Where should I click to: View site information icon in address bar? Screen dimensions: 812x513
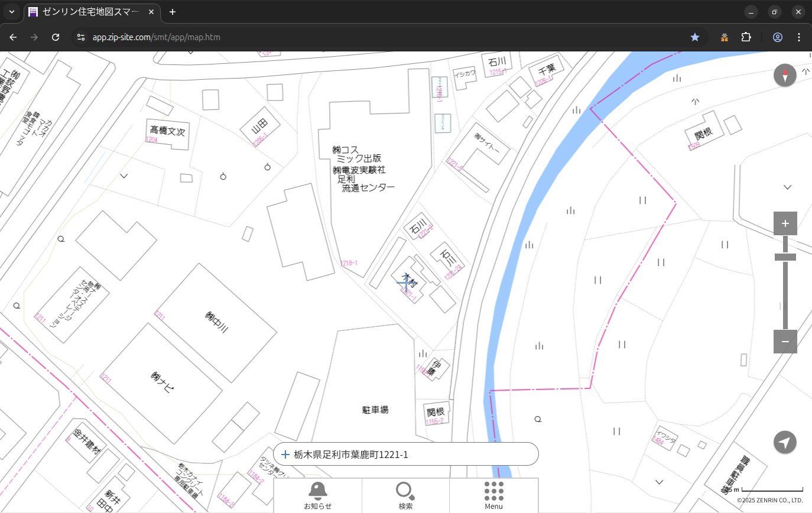point(81,37)
